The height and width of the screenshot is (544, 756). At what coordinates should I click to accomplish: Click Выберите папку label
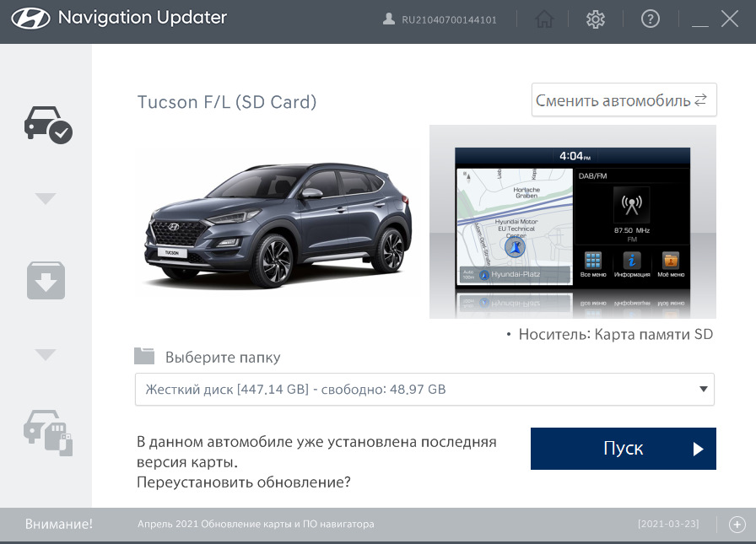(x=222, y=358)
